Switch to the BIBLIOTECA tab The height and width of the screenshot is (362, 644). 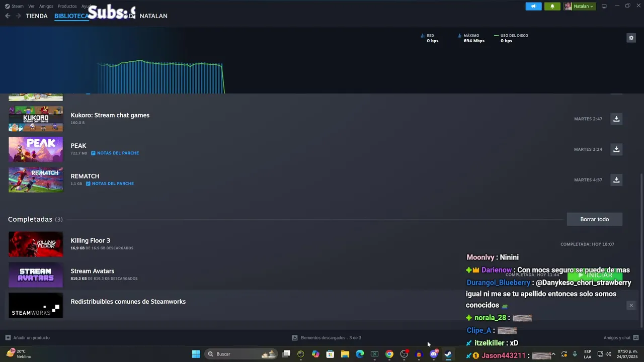(x=71, y=16)
